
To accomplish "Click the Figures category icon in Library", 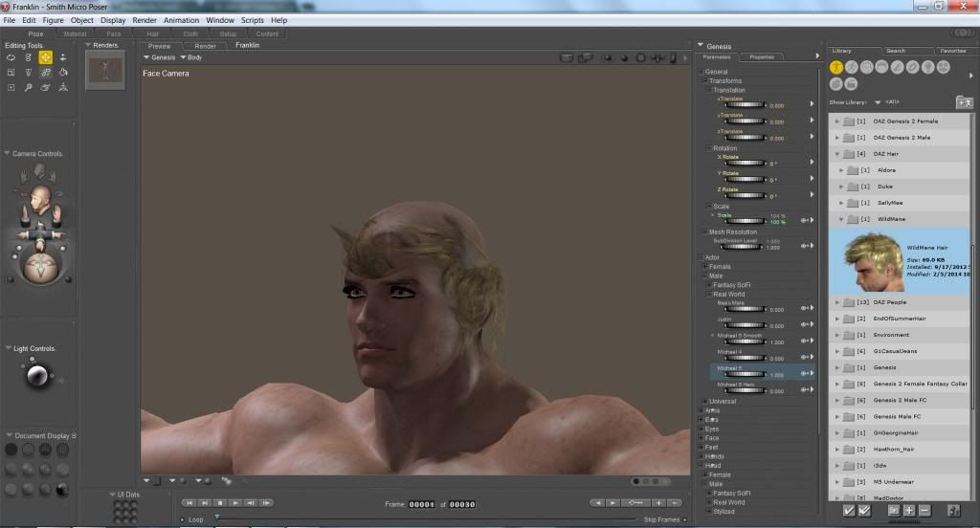I will tap(836, 67).
